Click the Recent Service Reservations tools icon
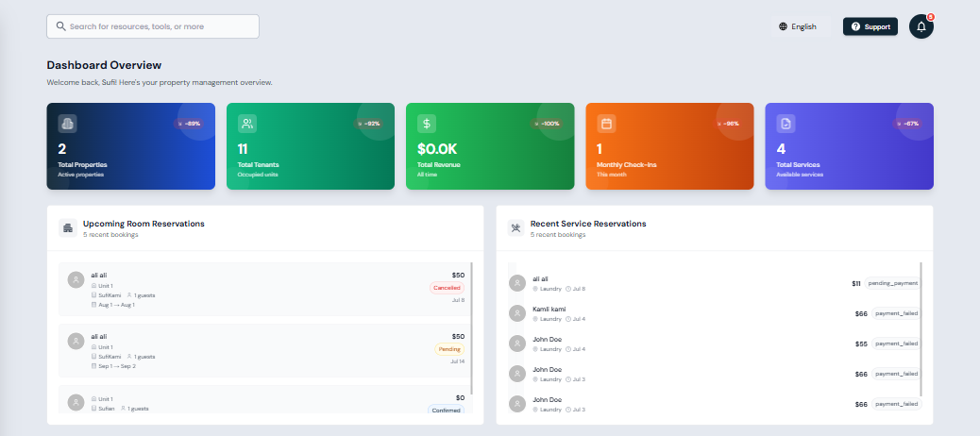This screenshot has width=980, height=436. (x=515, y=227)
